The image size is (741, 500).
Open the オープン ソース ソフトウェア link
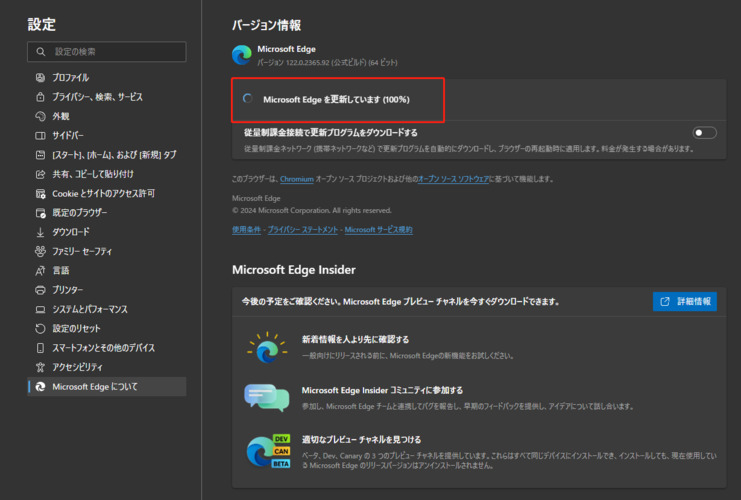[x=453, y=179]
